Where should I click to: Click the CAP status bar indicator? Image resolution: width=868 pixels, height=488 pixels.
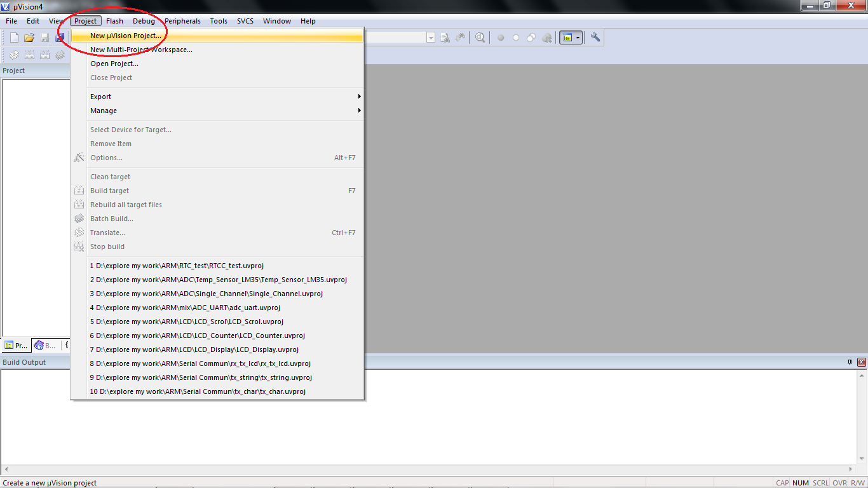[x=782, y=483]
